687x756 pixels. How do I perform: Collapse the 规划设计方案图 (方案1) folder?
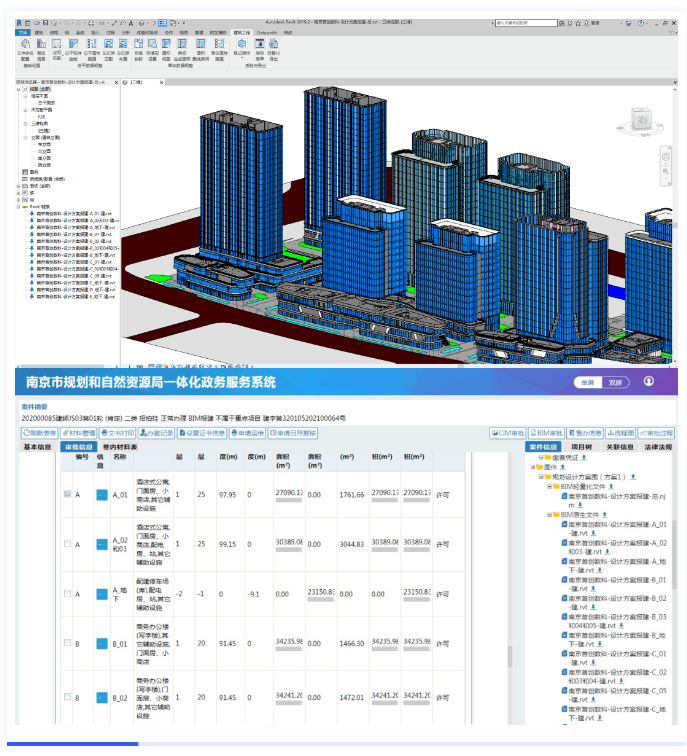pyautogui.click(x=541, y=477)
